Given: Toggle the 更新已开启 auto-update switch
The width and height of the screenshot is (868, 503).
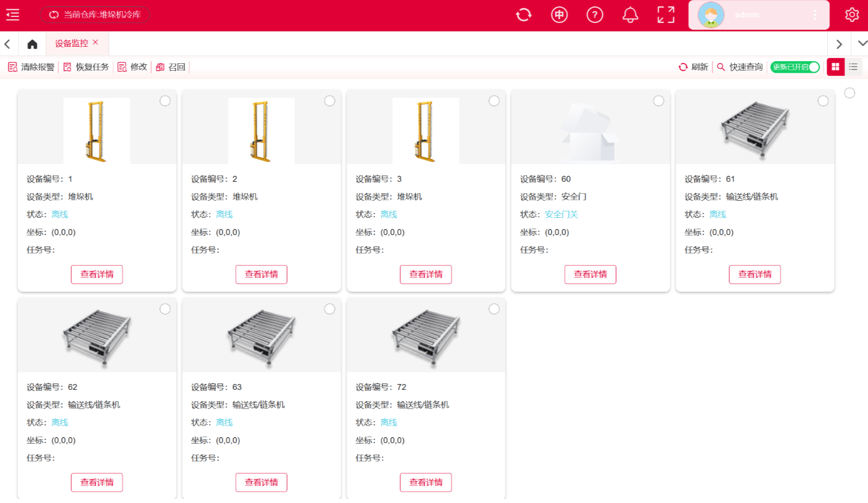Looking at the screenshot, I should point(795,67).
